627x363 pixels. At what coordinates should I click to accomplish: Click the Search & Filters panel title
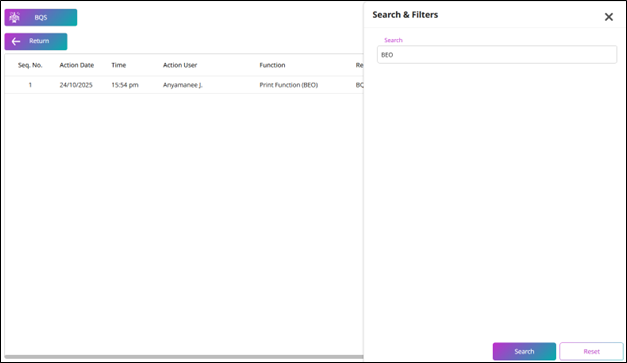click(x=405, y=15)
